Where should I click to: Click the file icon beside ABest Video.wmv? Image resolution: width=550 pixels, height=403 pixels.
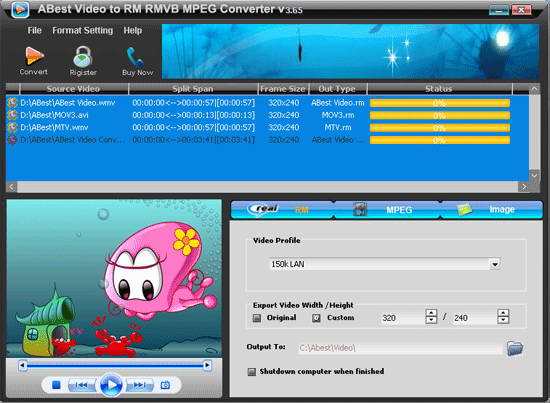pyautogui.click(x=13, y=103)
